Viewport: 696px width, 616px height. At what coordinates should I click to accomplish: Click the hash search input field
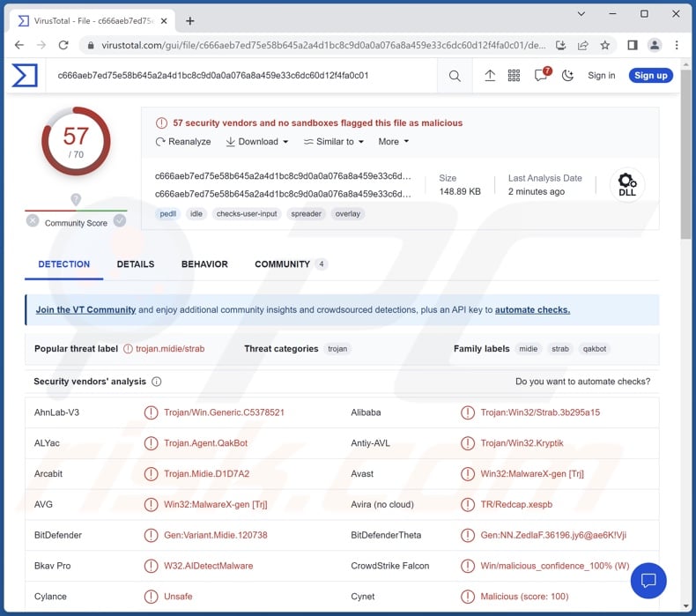242,76
